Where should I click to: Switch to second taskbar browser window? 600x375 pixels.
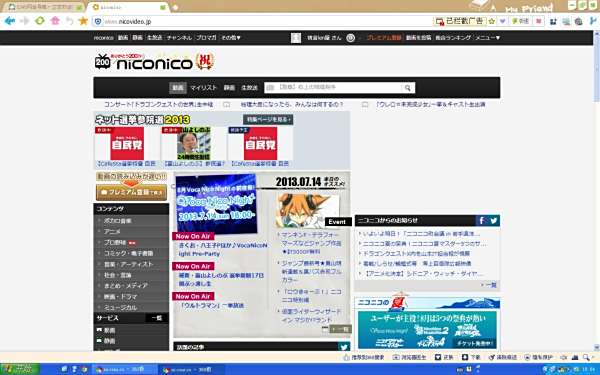191,370
